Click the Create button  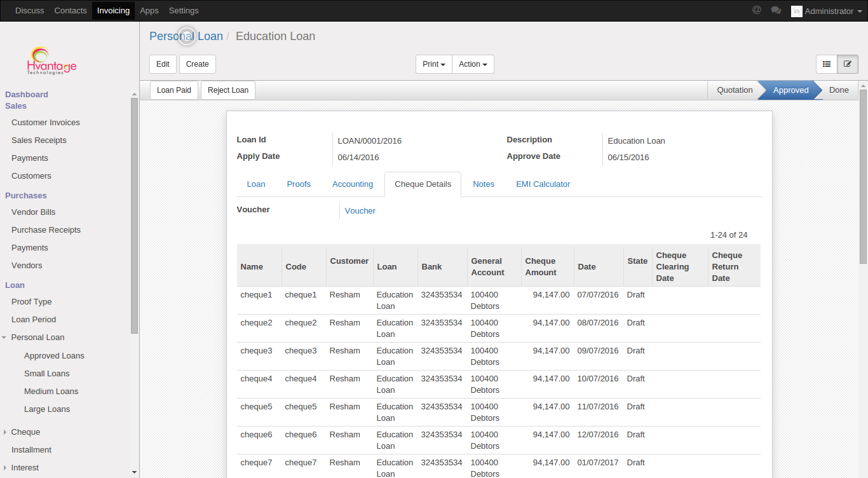[x=198, y=64]
